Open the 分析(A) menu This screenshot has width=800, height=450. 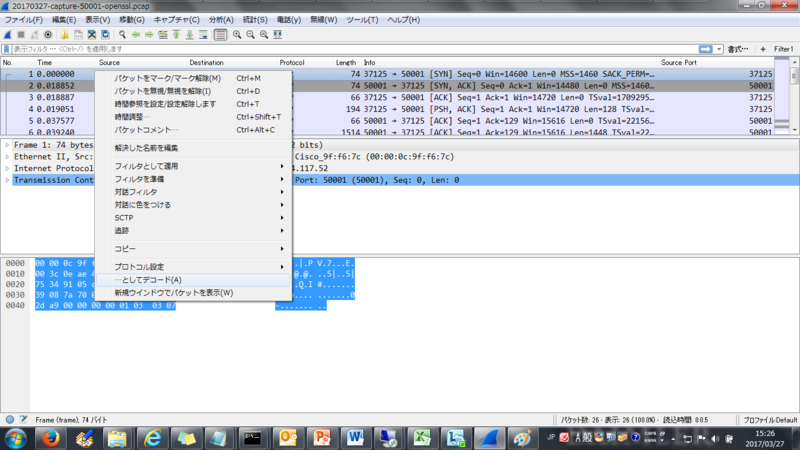point(221,19)
